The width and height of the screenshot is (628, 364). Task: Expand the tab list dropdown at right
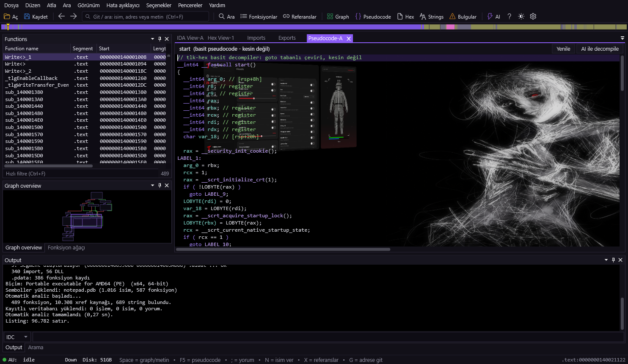(622, 38)
